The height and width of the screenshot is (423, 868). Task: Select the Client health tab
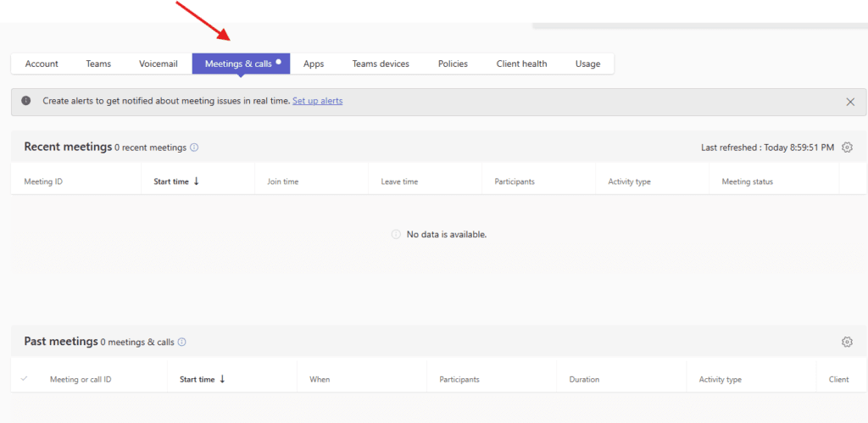pyautogui.click(x=521, y=64)
